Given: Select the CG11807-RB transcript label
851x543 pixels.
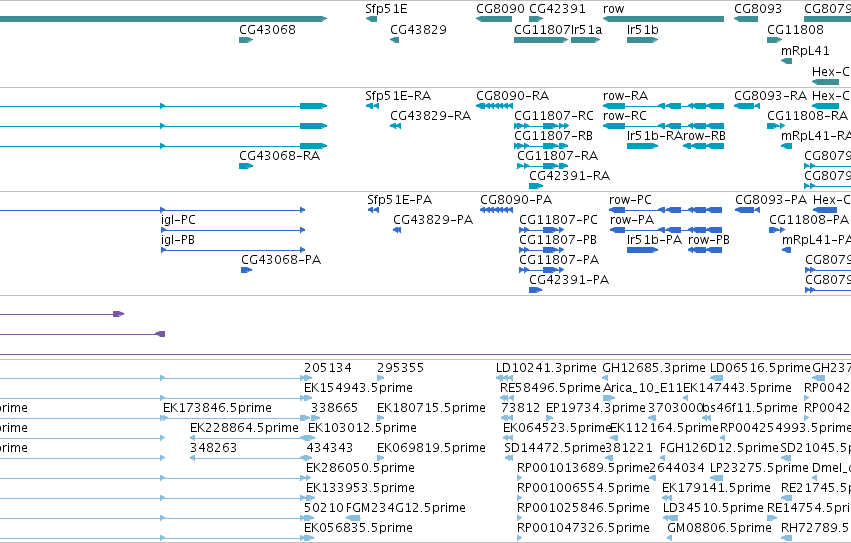Looking at the screenshot, I should (x=553, y=136).
